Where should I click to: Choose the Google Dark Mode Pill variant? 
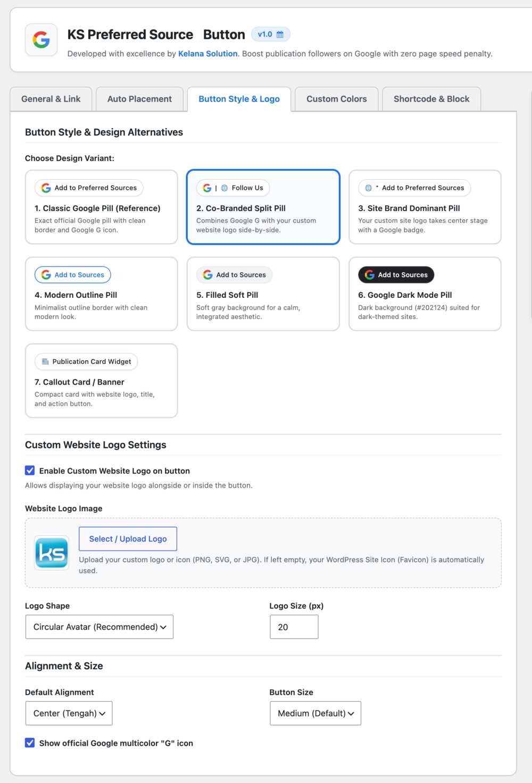coord(425,294)
